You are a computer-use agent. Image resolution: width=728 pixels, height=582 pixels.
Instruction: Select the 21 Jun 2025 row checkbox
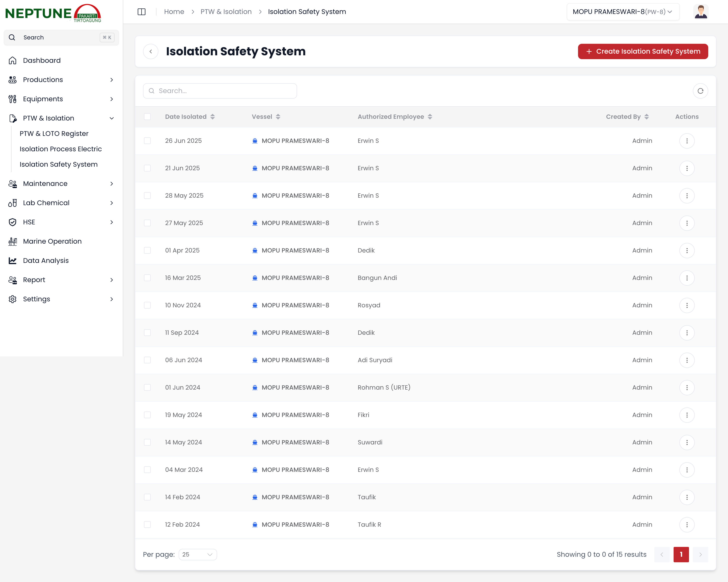click(147, 168)
